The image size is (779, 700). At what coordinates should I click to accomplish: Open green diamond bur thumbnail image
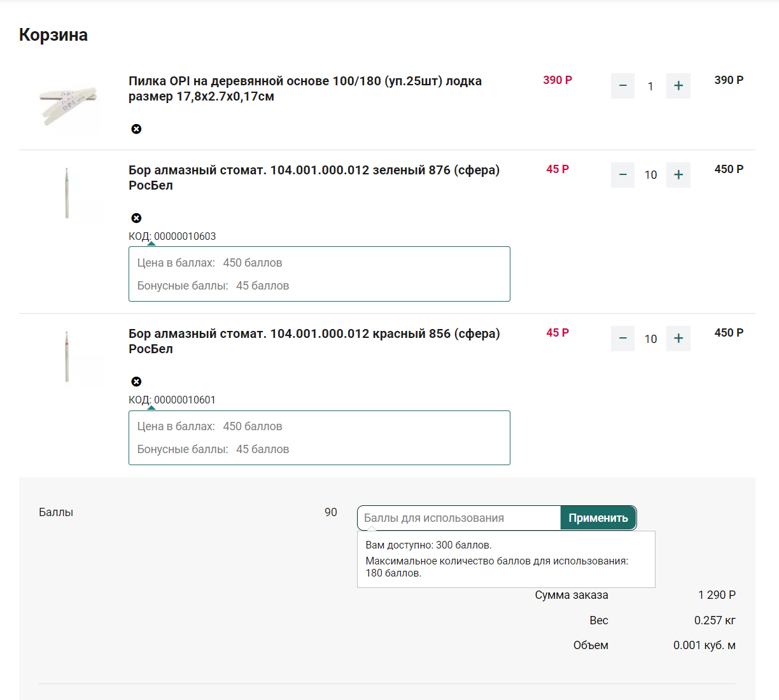pos(67,193)
